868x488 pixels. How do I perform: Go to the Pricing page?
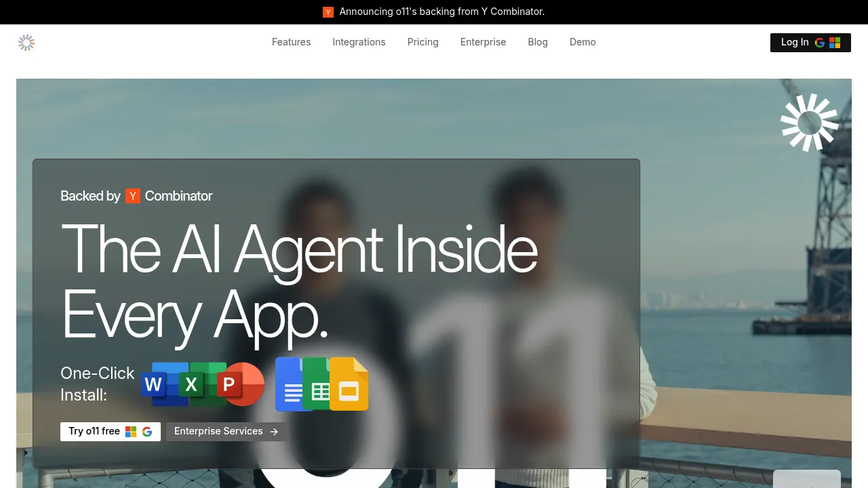pyautogui.click(x=423, y=42)
